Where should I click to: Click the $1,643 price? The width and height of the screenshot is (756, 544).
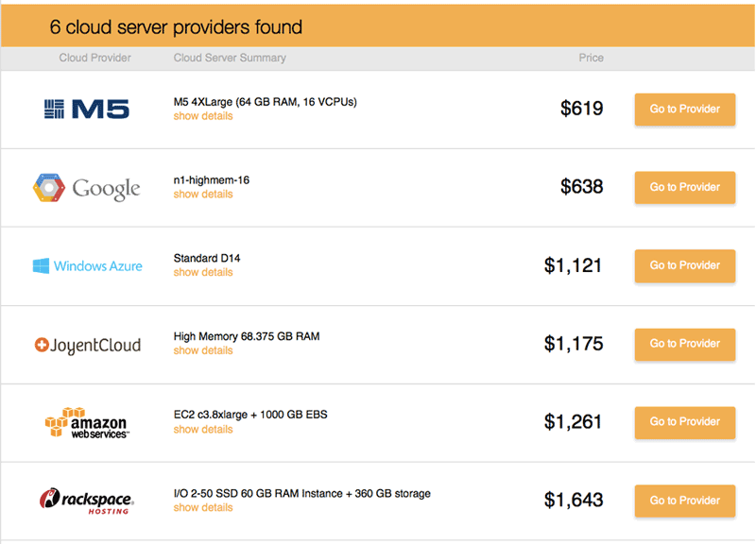574,500
